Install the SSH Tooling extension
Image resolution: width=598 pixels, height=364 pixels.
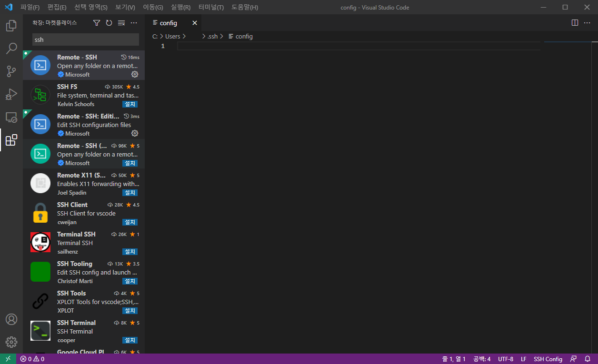(130, 281)
